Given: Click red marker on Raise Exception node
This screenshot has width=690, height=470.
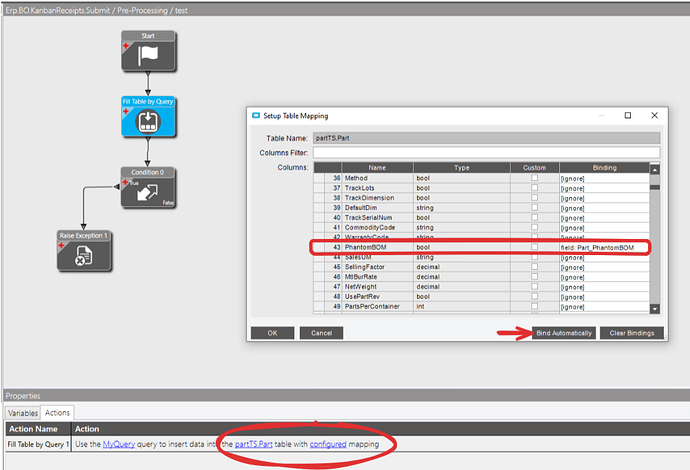Looking at the screenshot, I should tap(61, 246).
